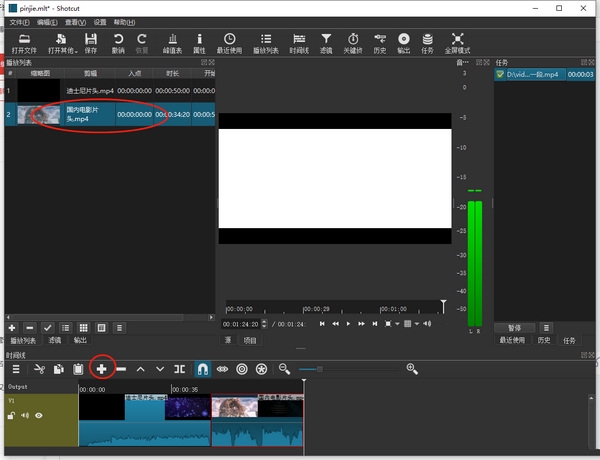Screen dimensions: 600x460
Task: Click the Open File toolbar icon
Action: (x=24, y=38)
